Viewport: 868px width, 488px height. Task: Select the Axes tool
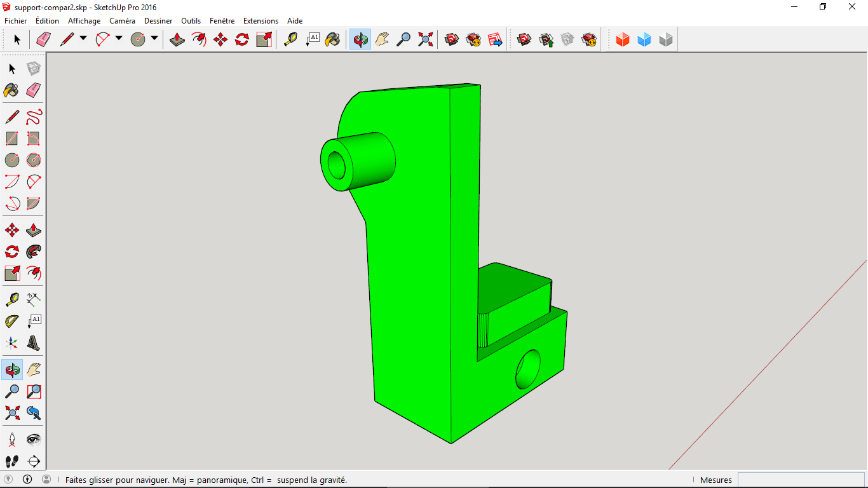coord(12,343)
